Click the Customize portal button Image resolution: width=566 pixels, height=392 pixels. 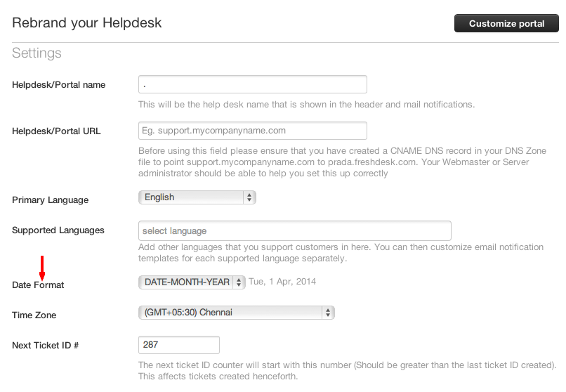click(506, 23)
